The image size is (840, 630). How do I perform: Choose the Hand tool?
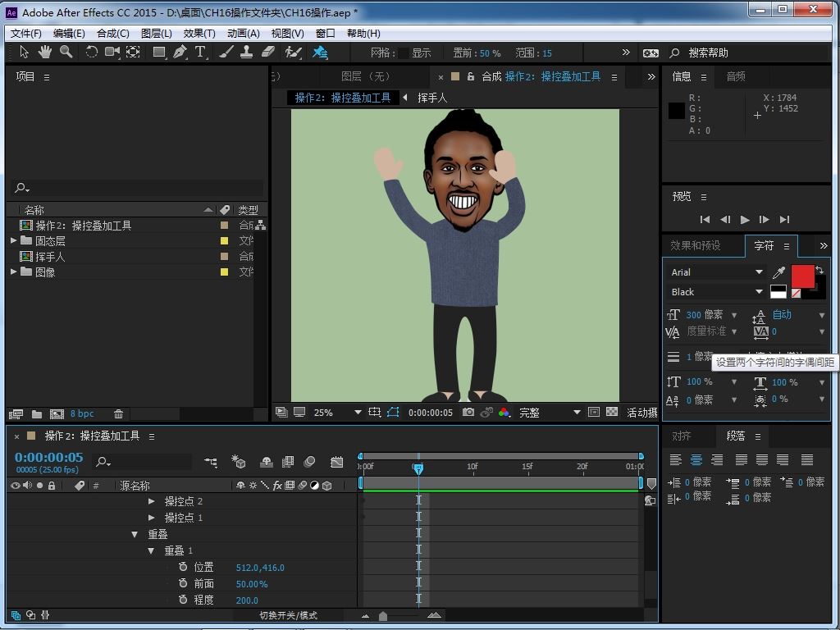(x=44, y=52)
